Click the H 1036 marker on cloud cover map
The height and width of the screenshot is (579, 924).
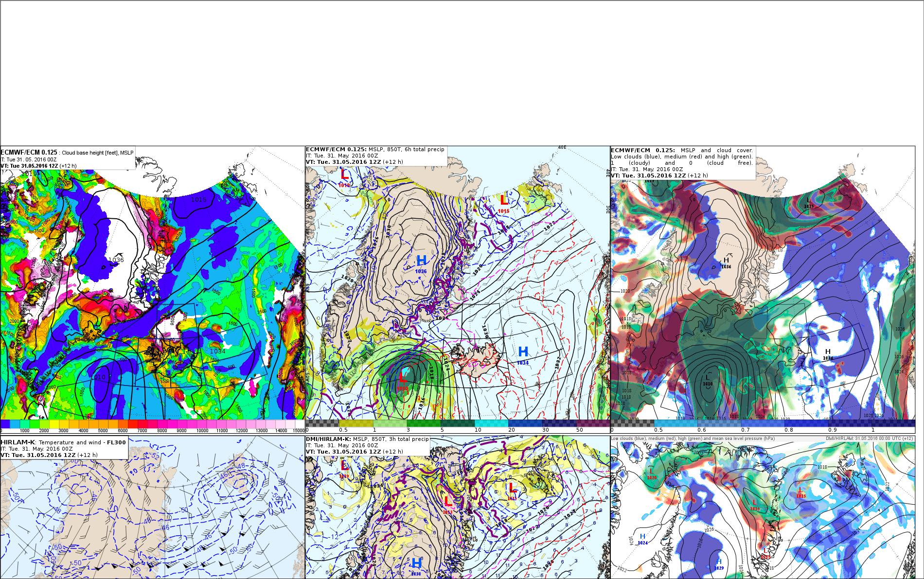pyautogui.click(x=726, y=263)
